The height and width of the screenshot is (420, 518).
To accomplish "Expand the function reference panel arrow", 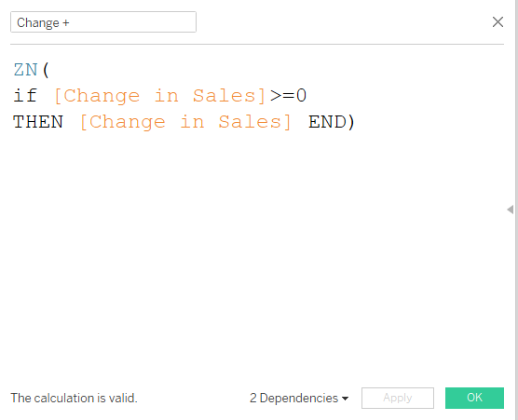I will 510,210.
